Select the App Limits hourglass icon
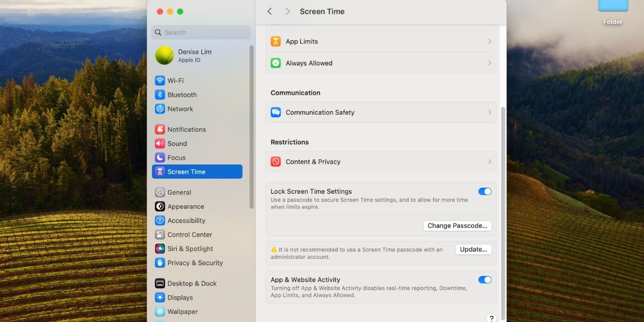This screenshot has height=322, width=644. tap(275, 41)
